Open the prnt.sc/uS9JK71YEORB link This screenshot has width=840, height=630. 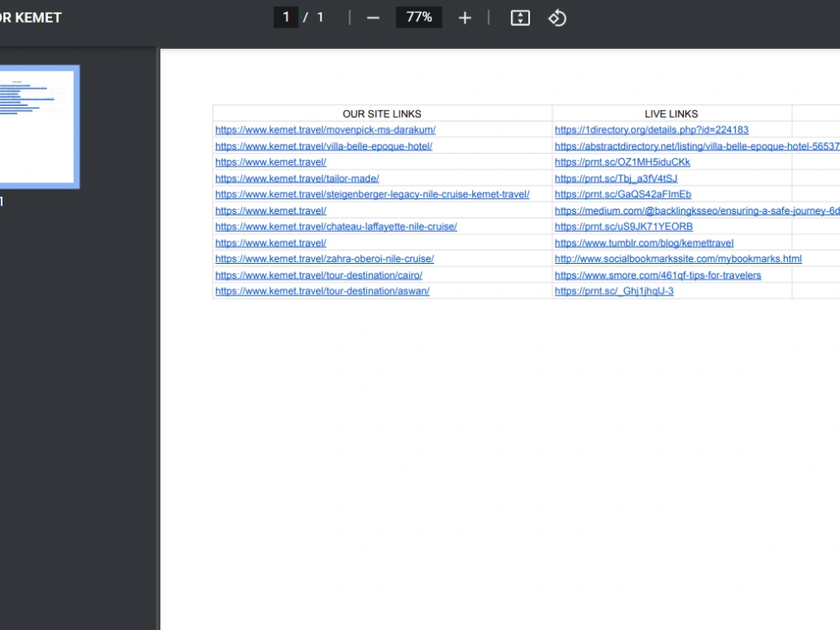click(623, 226)
